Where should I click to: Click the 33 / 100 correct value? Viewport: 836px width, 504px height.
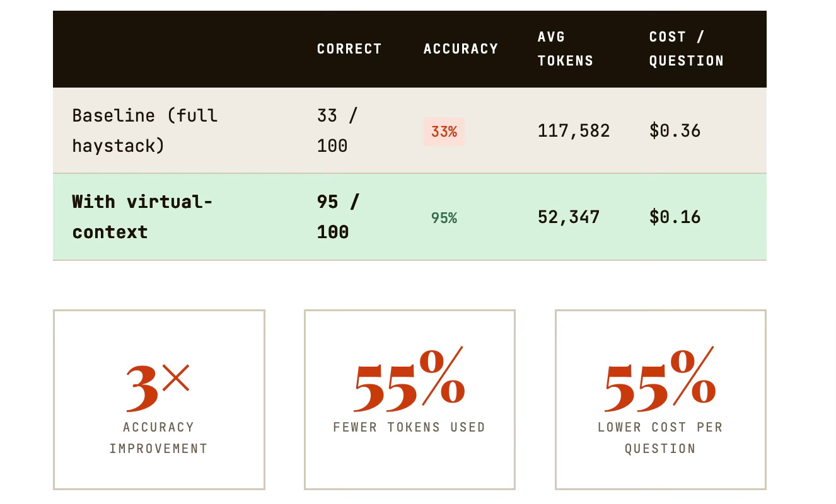[x=337, y=130]
